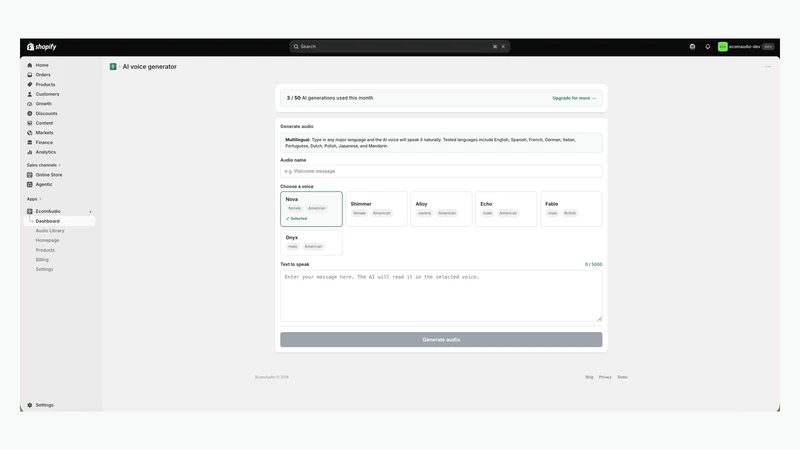Screen dimensions: 800x450
Task: Click the Shopify logo
Action: coord(42,46)
